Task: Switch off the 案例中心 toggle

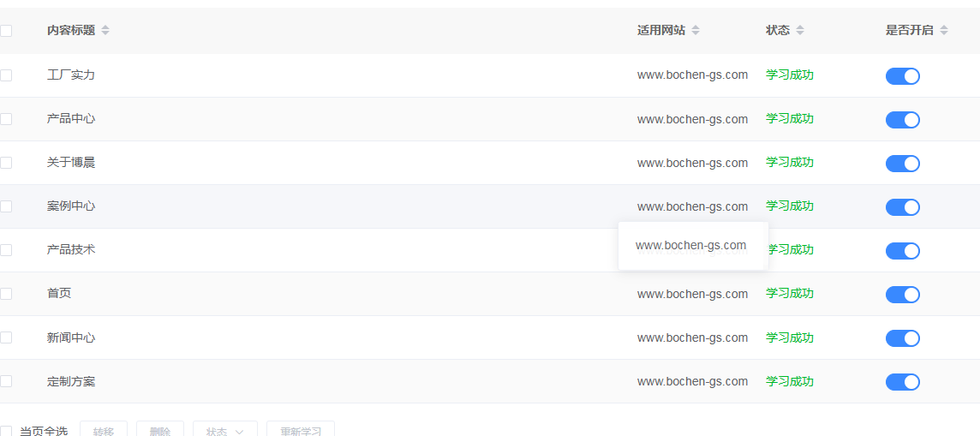Action: (902, 207)
